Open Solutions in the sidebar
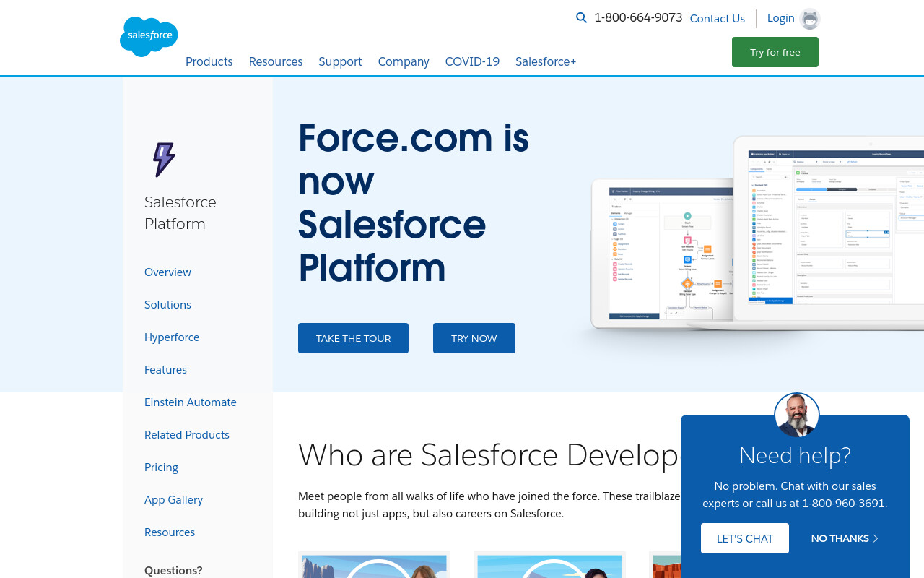This screenshot has width=924, height=578. click(x=167, y=304)
